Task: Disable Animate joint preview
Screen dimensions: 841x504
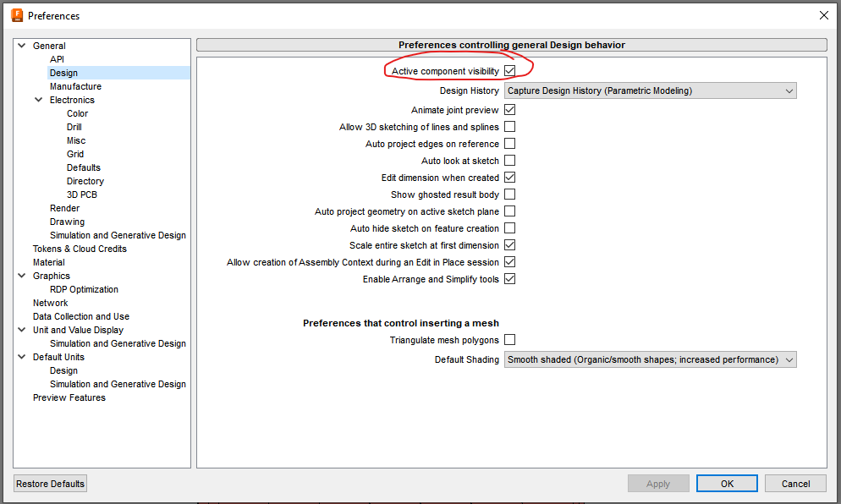Action: click(x=509, y=109)
